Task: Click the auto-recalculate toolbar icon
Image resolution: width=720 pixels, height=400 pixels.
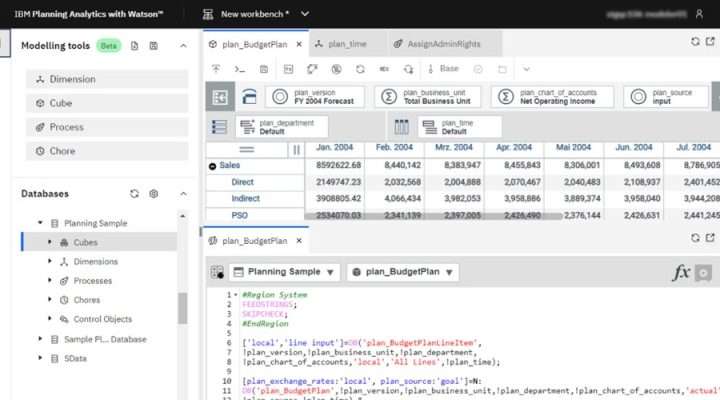Action: pyautogui.click(x=408, y=69)
